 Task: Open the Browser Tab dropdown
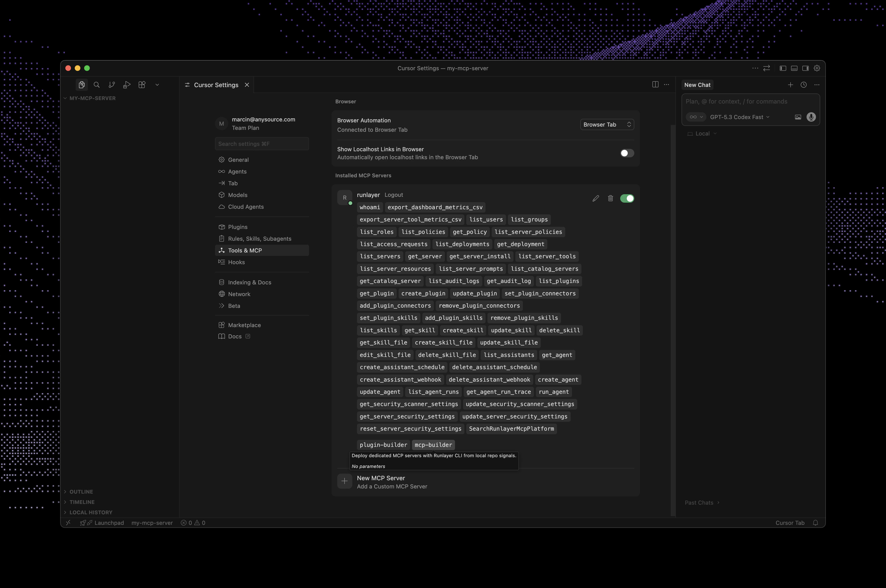[607, 124]
